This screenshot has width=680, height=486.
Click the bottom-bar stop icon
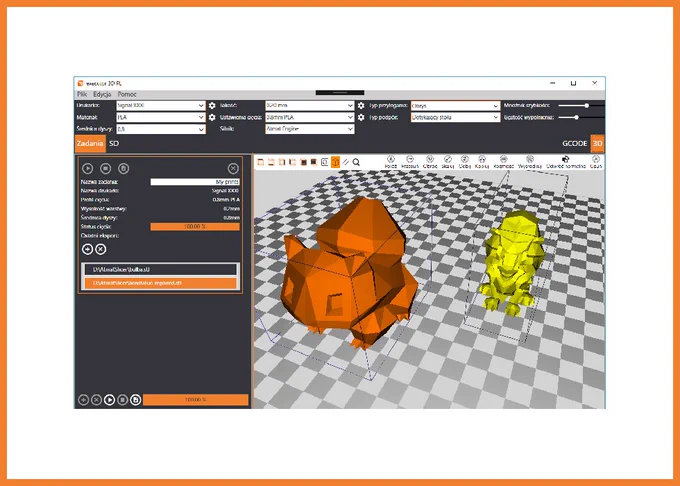pos(122,400)
